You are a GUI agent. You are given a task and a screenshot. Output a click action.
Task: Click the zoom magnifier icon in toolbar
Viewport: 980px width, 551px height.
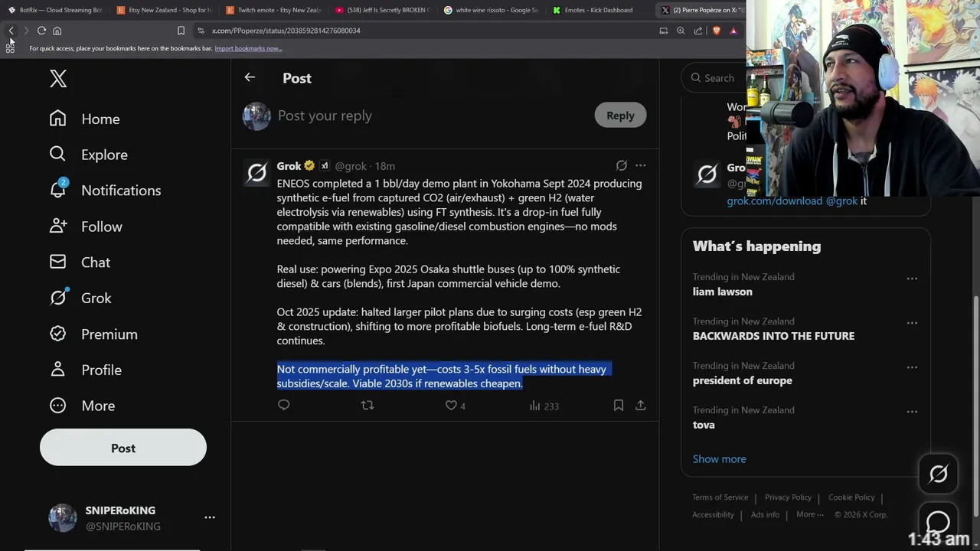(681, 31)
